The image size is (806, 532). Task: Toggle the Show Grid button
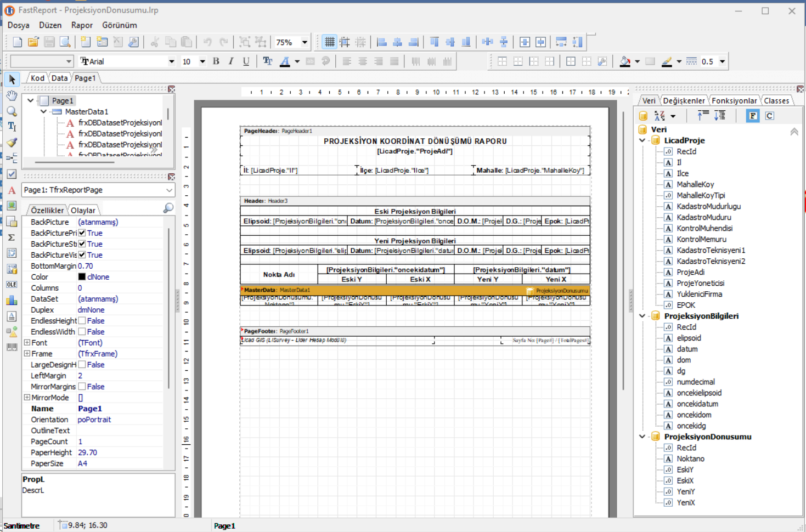[x=329, y=42]
